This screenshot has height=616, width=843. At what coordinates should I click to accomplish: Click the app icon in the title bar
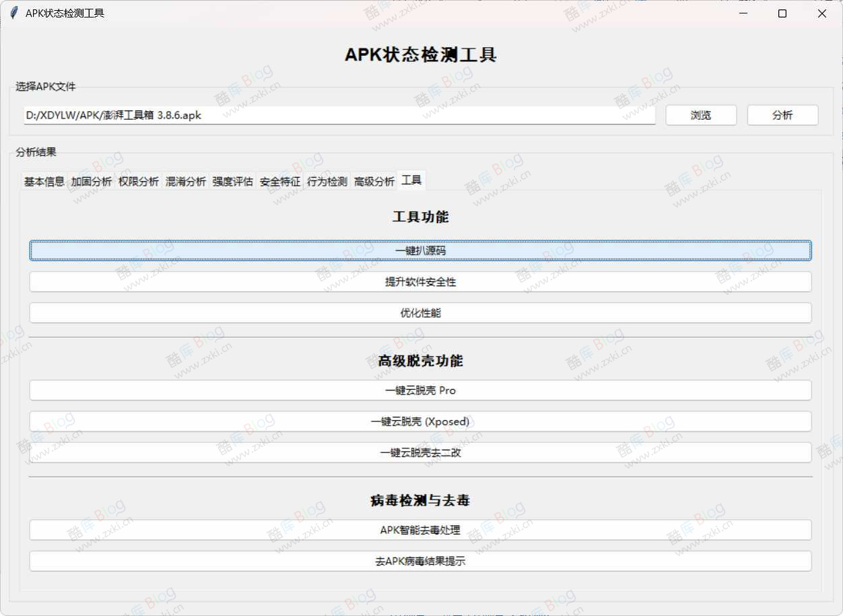click(13, 13)
